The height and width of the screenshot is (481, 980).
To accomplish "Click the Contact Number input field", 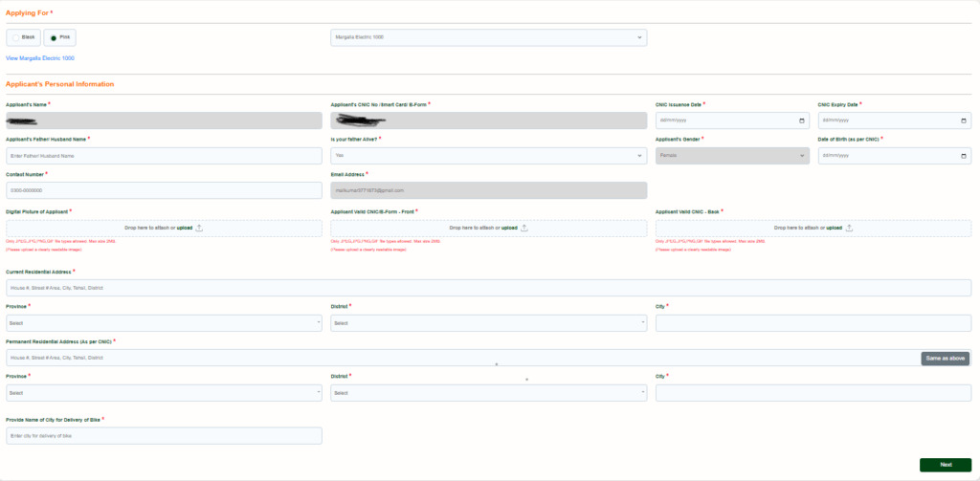I will click(165, 190).
